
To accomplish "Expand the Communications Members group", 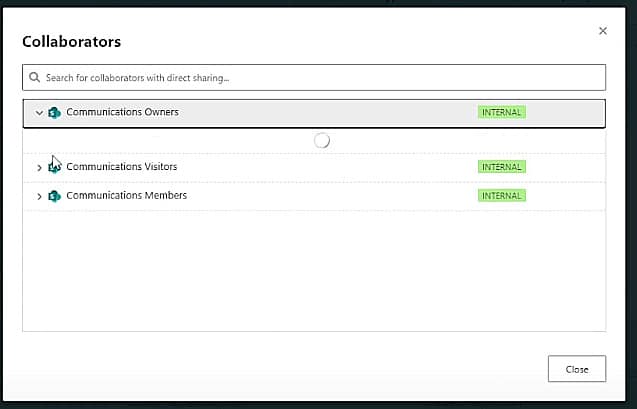I will (x=39, y=197).
